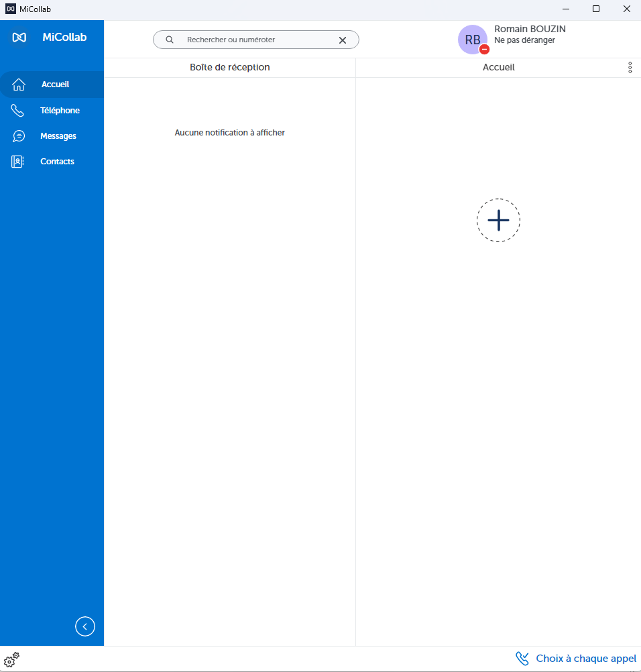This screenshot has height=672, width=641.
Task: Open the Messages section
Action: 52,136
